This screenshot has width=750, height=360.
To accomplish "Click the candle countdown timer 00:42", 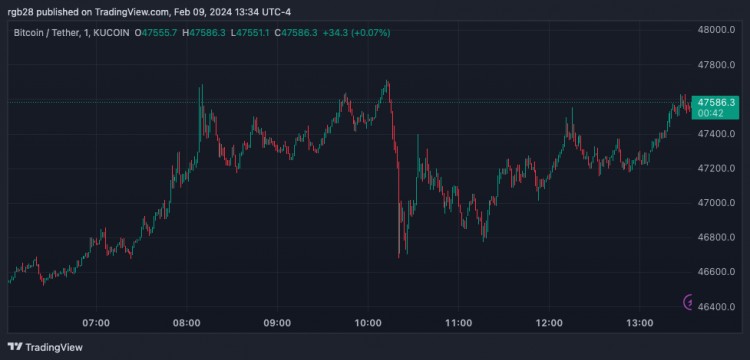I will [710, 113].
